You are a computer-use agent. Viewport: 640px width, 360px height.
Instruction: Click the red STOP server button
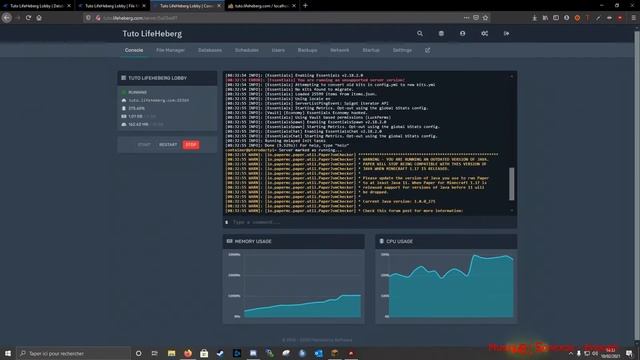191,145
